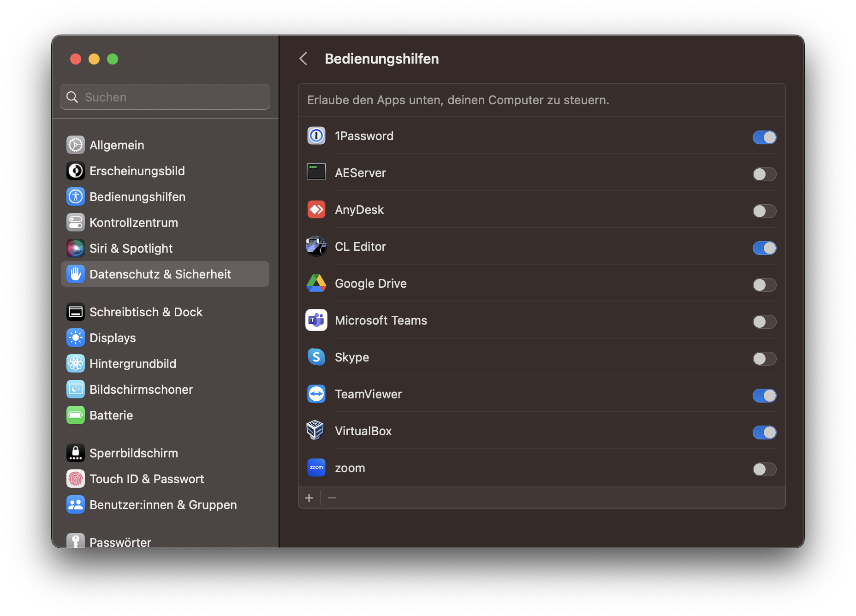This screenshot has height=616, width=856.
Task: Select the AnyDesk row label
Action: [x=359, y=209]
